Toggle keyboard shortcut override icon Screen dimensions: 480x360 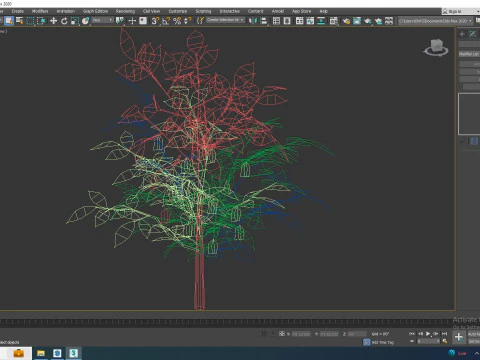143,21
